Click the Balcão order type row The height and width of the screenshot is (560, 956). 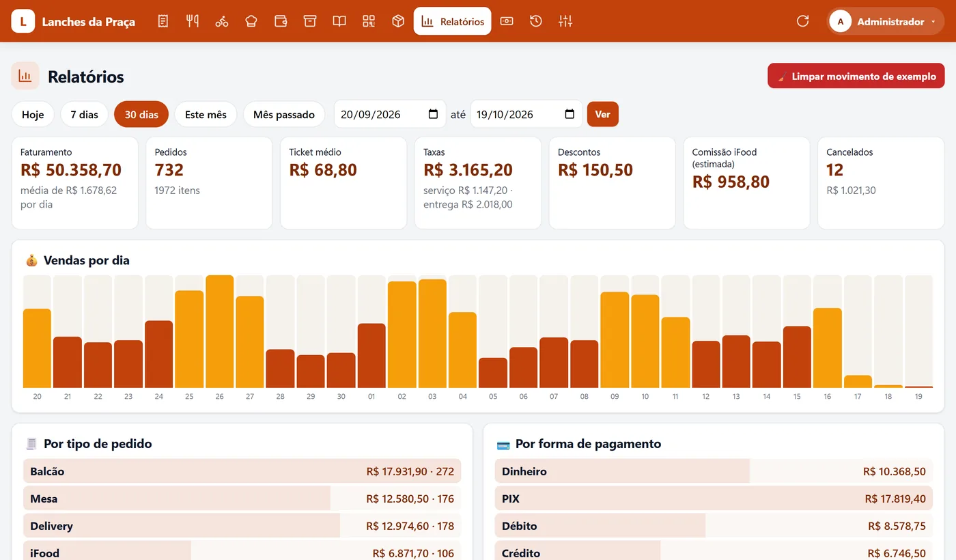(x=242, y=471)
